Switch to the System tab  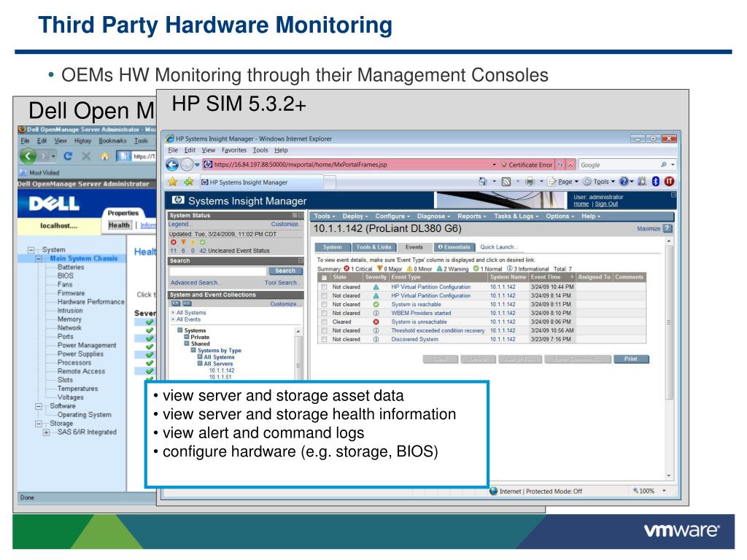(x=332, y=247)
